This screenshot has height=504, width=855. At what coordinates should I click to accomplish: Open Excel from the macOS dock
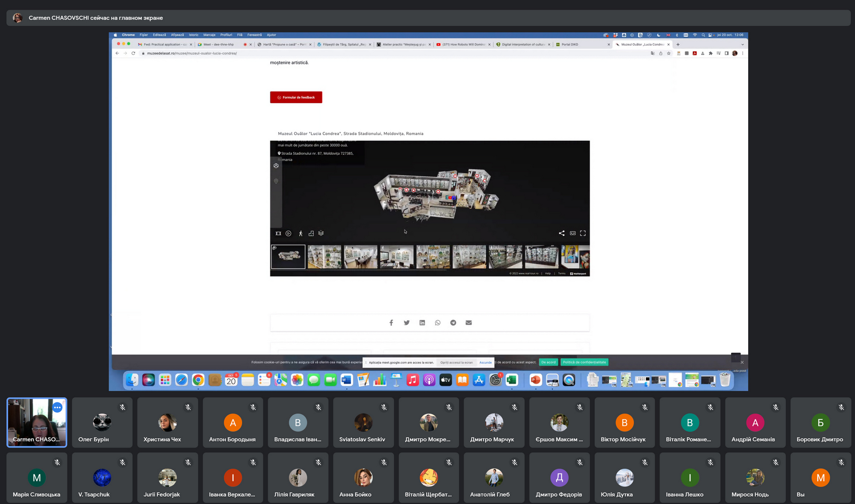click(512, 380)
